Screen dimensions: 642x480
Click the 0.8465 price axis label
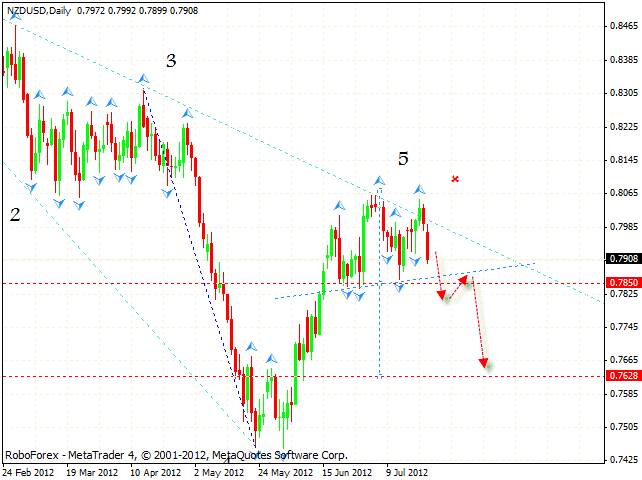[x=621, y=28]
